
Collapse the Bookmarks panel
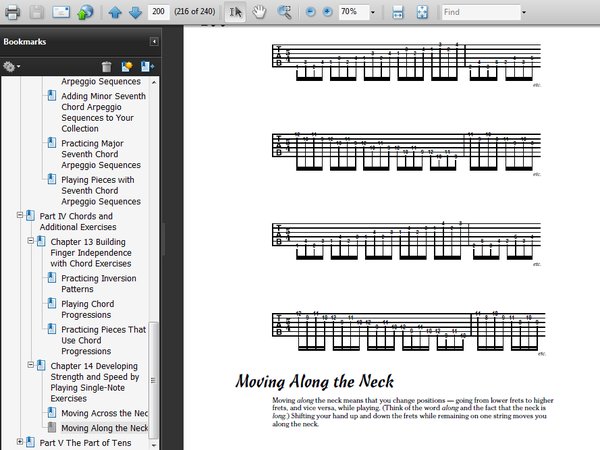[x=154, y=41]
